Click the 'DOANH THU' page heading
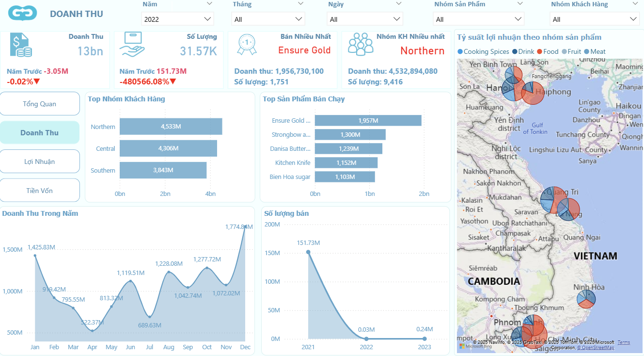The width and height of the screenshot is (644, 356). coord(77,14)
